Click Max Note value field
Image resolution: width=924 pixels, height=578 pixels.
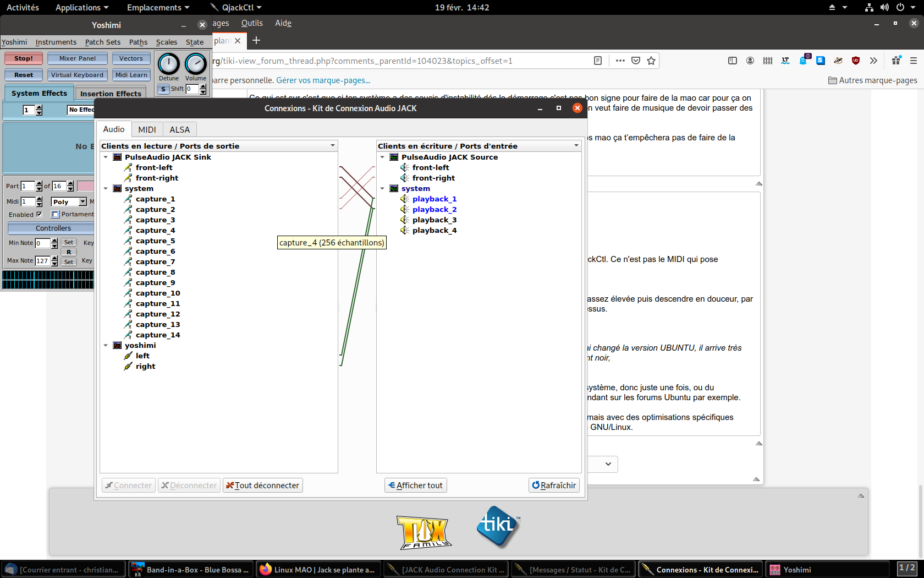coord(42,261)
